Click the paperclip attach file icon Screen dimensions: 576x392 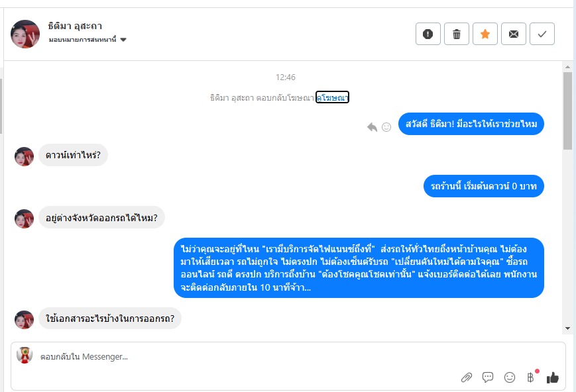(466, 377)
